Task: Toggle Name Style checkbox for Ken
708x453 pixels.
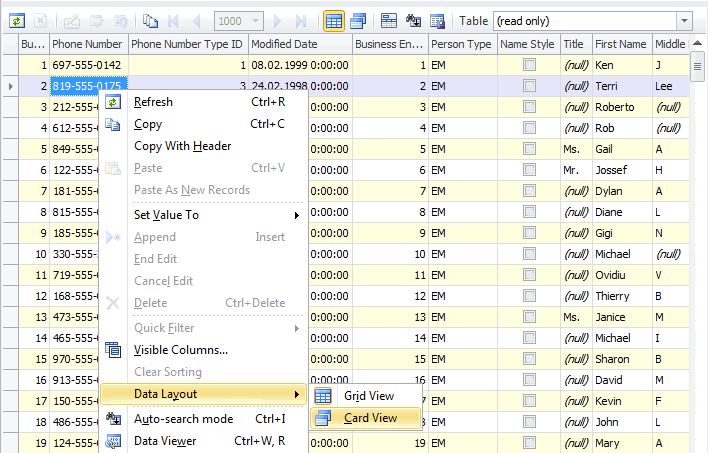Action: [529, 65]
